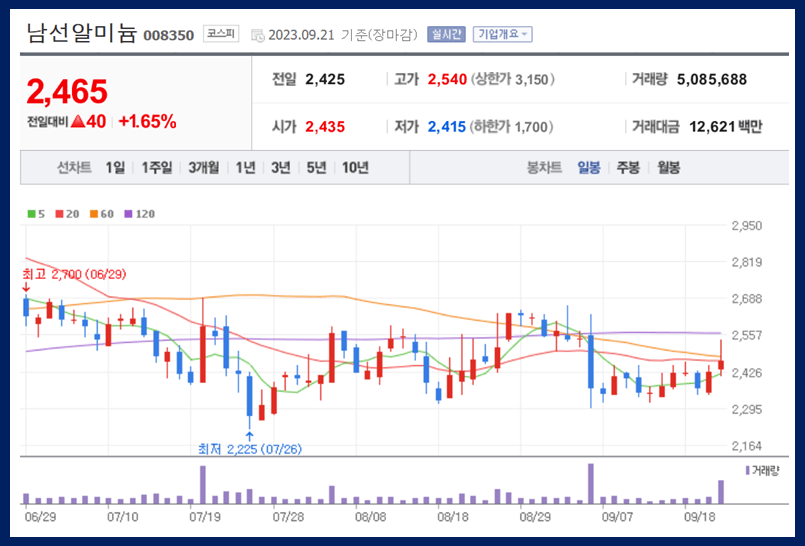Click the 08/18 date axis label
Viewport: 805px width, 546px height.
pos(452,517)
